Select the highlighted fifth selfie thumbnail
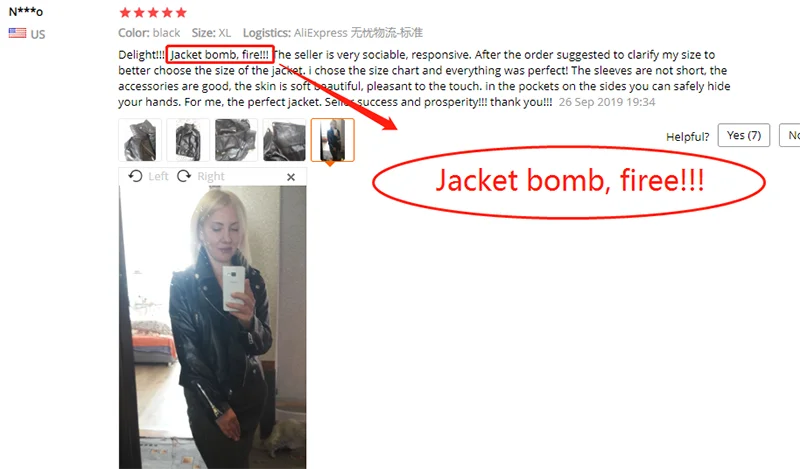This screenshot has height=469, width=800. pos(332,140)
